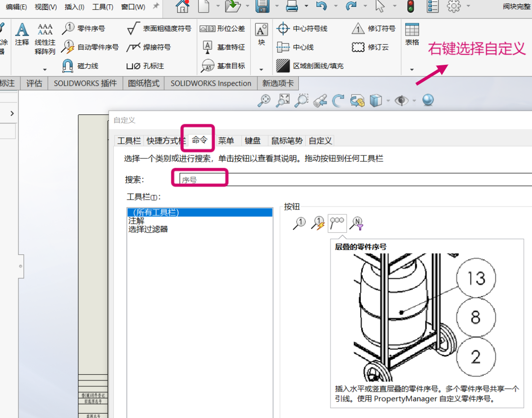Open Mouse Gestures (鼠标笔势) tab

[x=287, y=141]
